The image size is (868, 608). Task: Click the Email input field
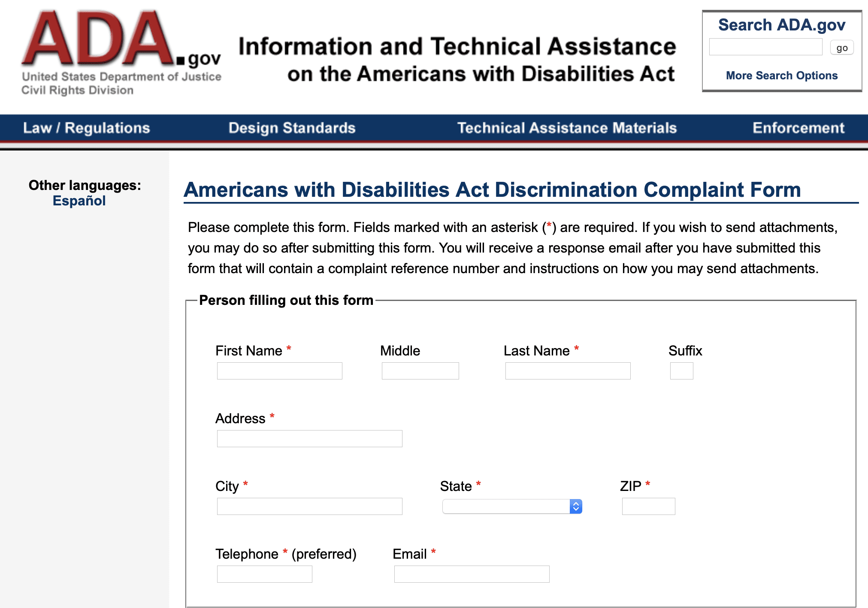pyautogui.click(x=471, y=574)
